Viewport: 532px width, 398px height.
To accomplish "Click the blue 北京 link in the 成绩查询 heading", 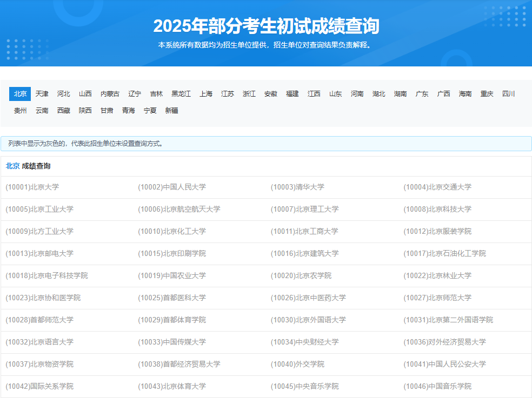I will (12, 166).
